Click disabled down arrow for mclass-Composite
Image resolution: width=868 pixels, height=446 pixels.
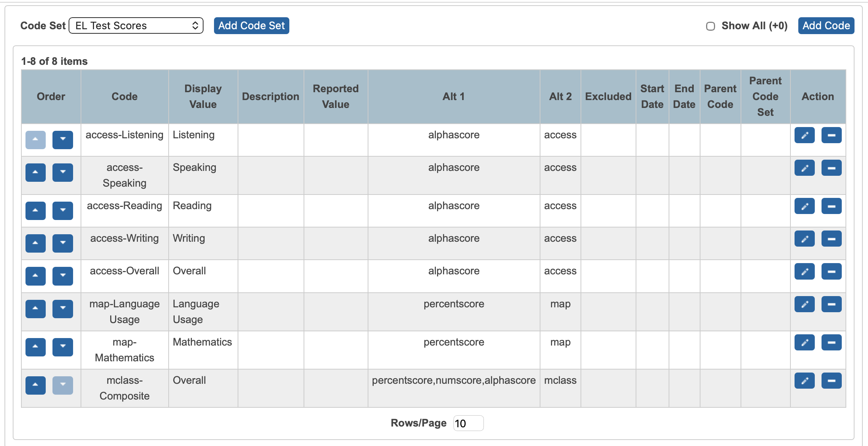pyautogui.click(x=63, y=385)
